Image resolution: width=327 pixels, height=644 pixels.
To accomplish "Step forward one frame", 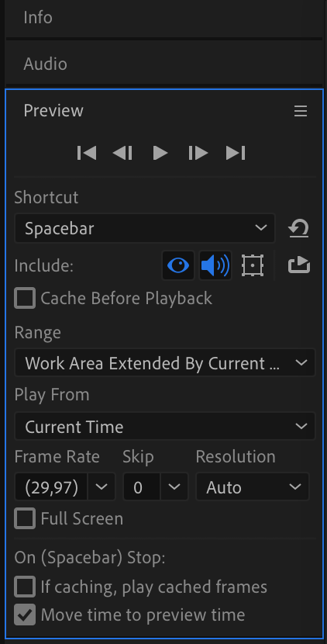I will coord(198,153).
